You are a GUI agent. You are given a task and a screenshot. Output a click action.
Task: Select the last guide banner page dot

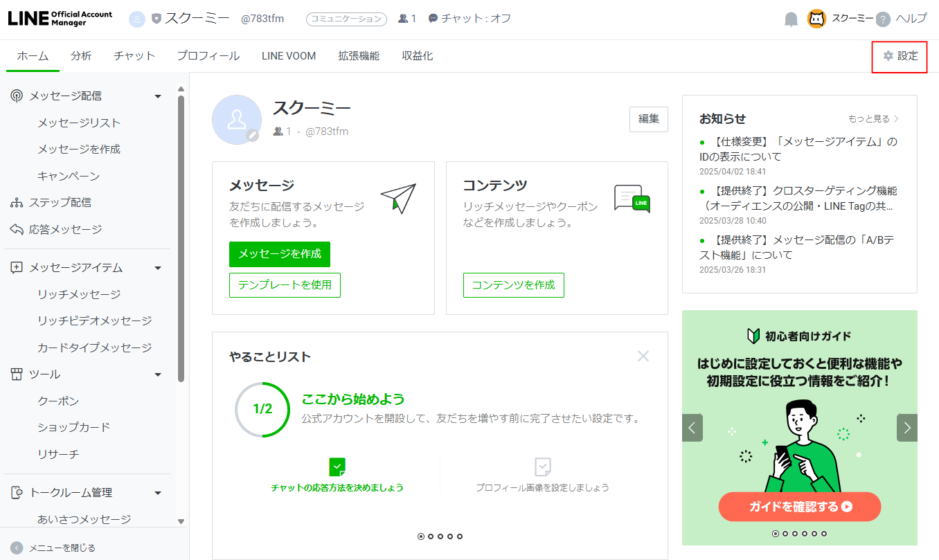click(x=823, y=534)
